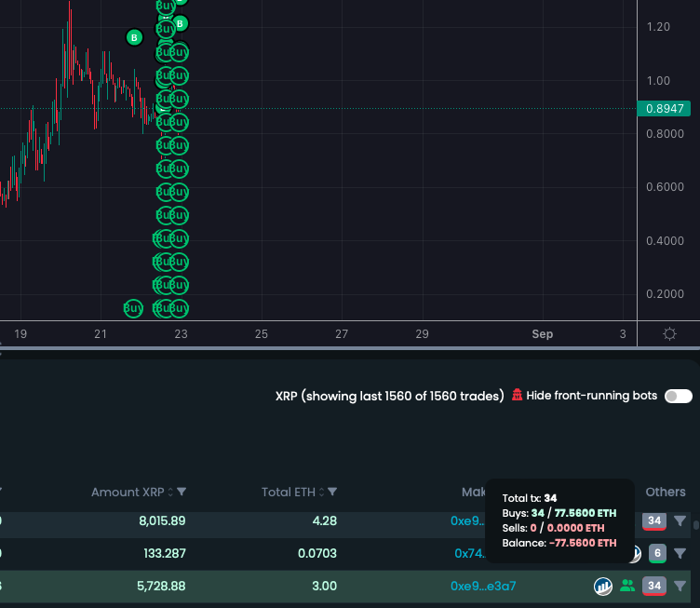700x608 pixels.
Task: Click the 27 date label on time axis
Action: (342, 334)
